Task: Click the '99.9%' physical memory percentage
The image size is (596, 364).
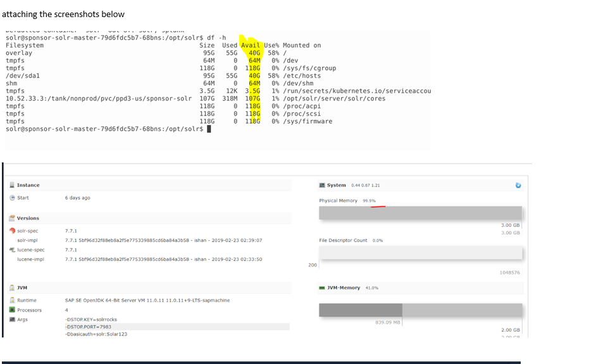Action: [369, 201]
